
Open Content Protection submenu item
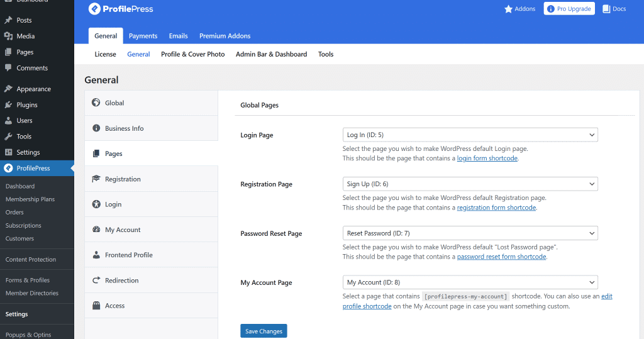coord(31,259)
